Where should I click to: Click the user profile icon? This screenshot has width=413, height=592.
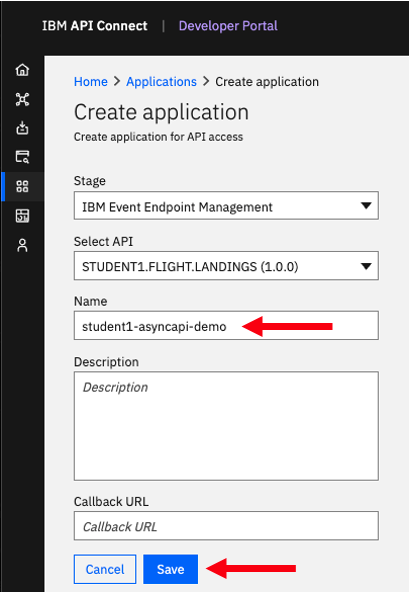[x=22, y=245]
